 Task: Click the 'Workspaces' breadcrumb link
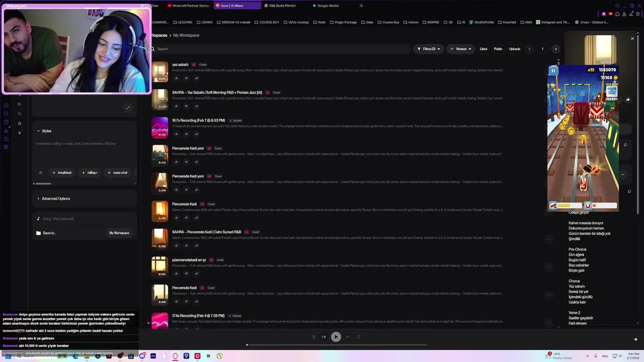[x=159, y=35]
